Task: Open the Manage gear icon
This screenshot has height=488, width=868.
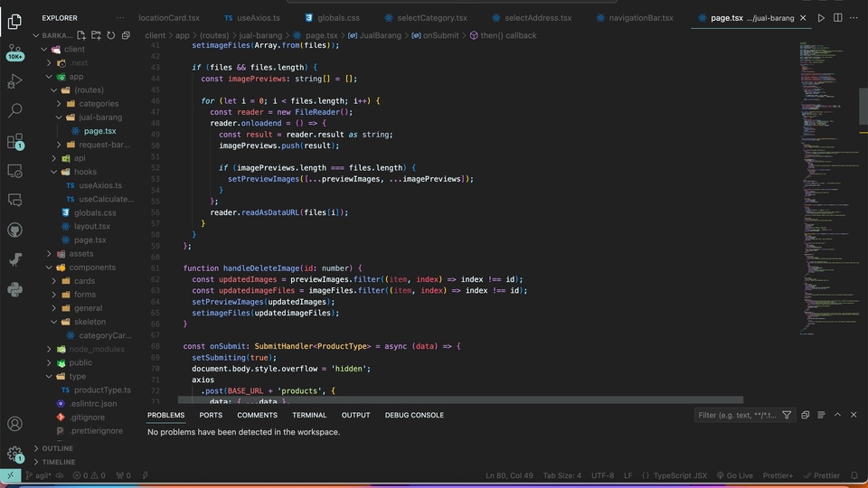Action: tap(15, 455)
